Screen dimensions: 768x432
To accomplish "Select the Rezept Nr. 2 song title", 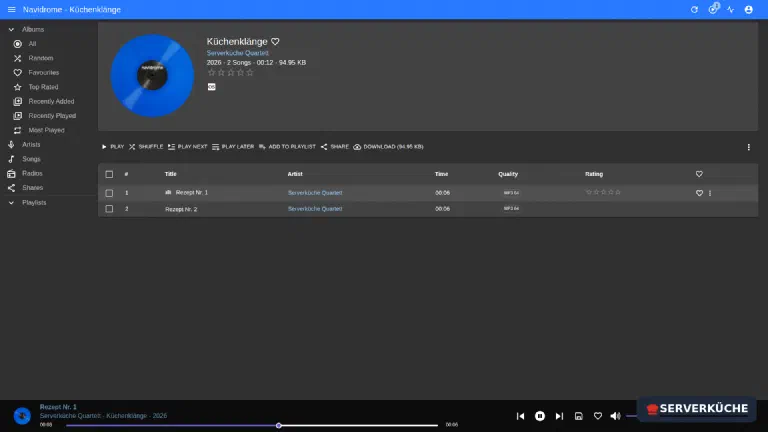I will pos(181,209).
